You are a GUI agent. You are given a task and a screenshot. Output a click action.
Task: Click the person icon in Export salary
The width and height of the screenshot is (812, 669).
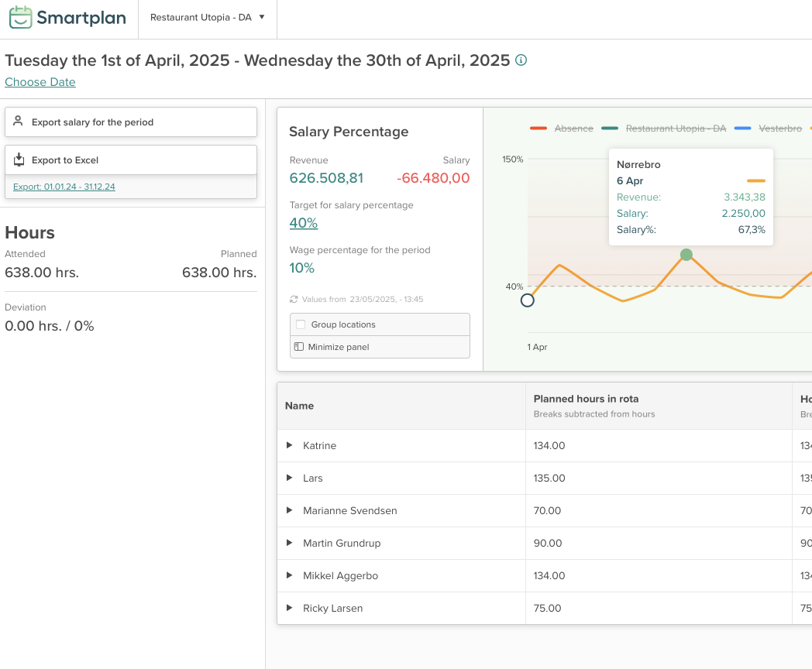pyautogui.click(x=19, y=122)
